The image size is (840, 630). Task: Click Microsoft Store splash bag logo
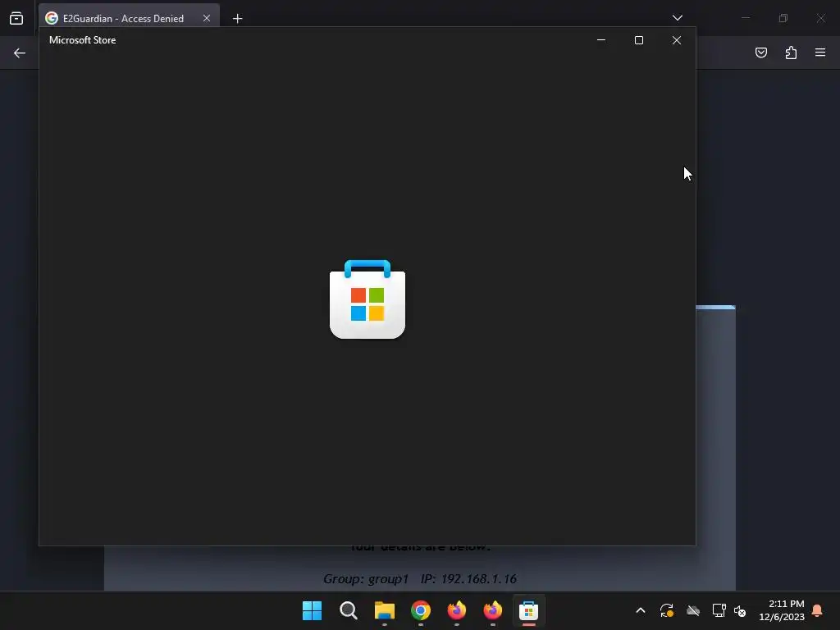pyautogui.click(x=367, y=299)
